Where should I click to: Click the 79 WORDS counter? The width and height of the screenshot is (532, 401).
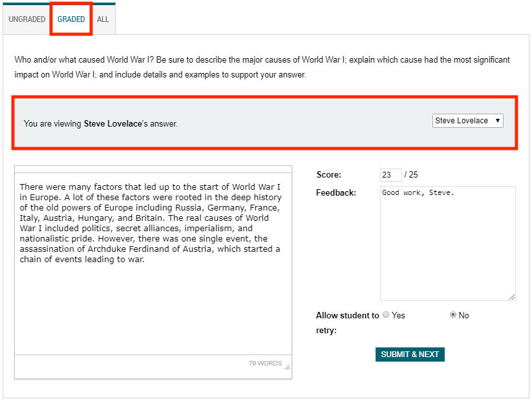click(265, 364)
